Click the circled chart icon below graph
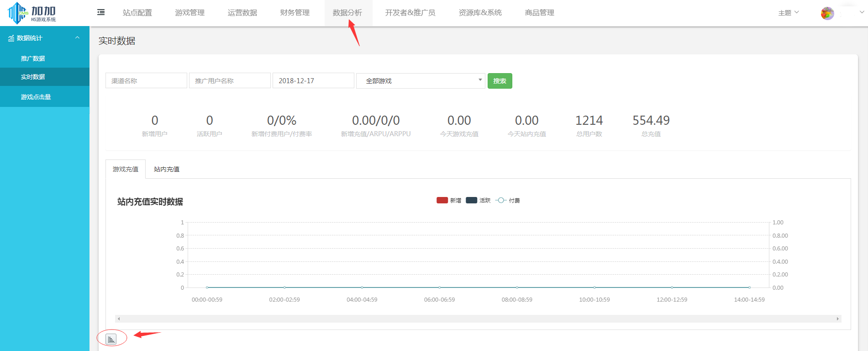This screenshot has width=868, height=351. 111,339
